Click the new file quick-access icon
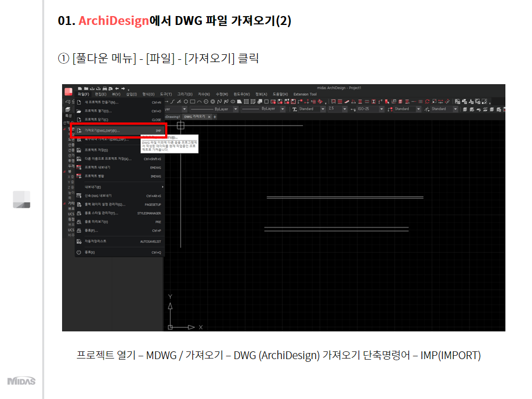The image size is (532, 399). [x=80, y=89]
